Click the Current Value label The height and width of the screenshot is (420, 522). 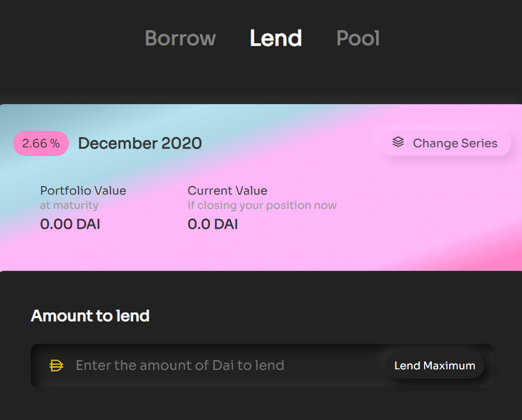coord(227,190)
